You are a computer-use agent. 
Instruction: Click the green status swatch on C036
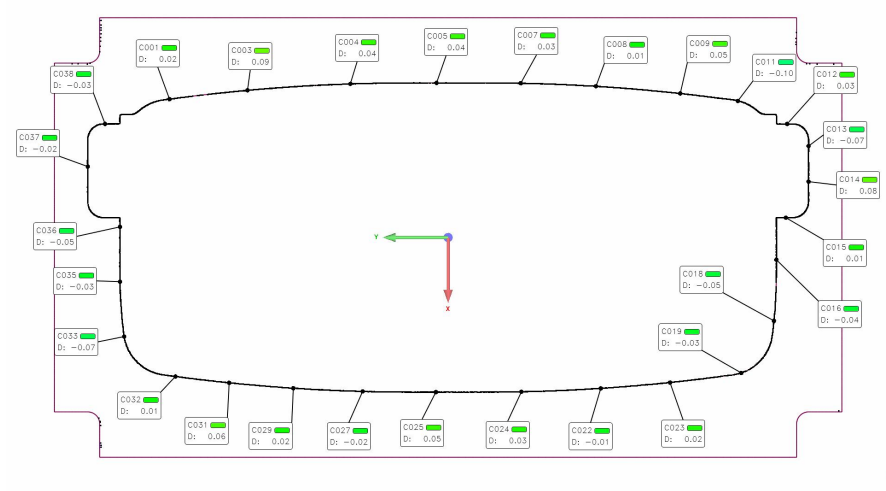66,231
